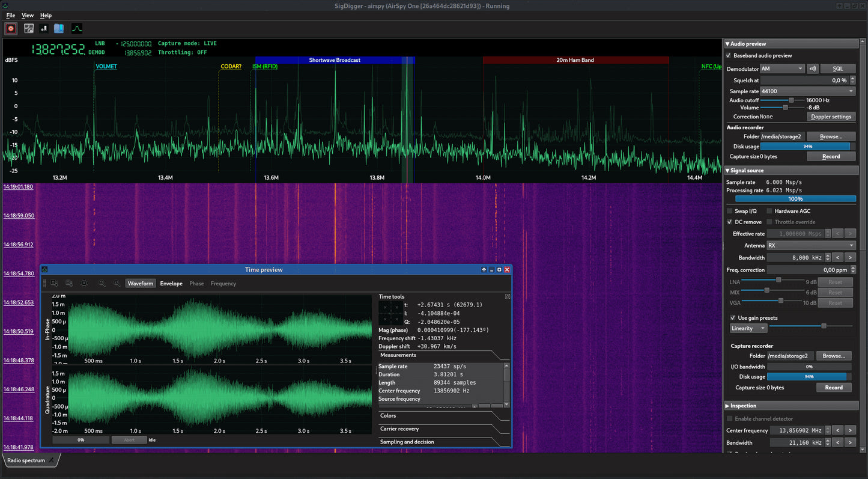The height and width of the screenshot is (479, 868).
Task: Click the green bell-curve toolbar icon
Action: [77, 28]
